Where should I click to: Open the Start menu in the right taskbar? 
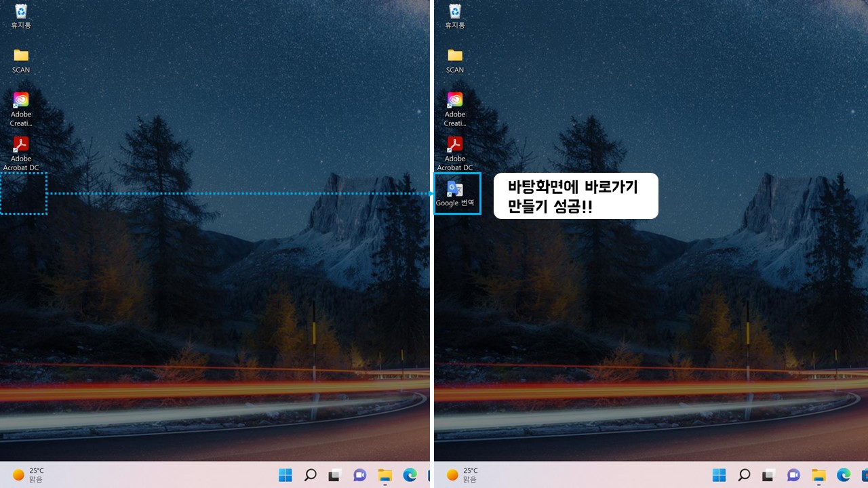click(719, 475)
